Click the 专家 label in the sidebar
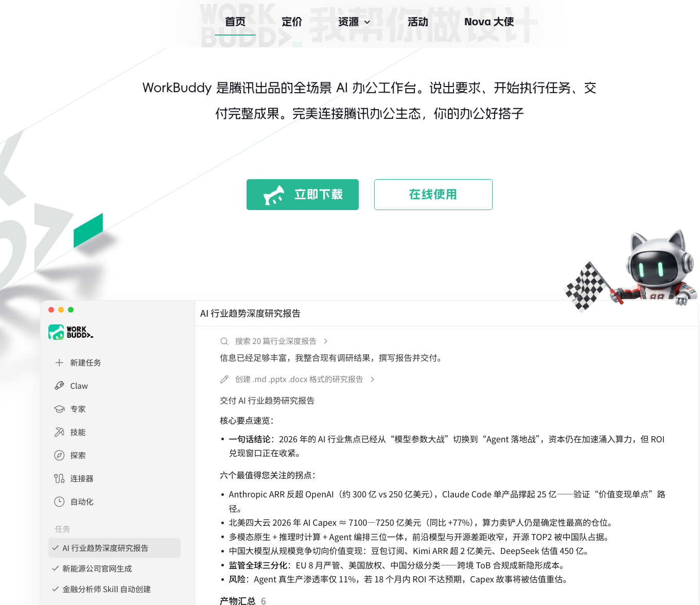The width and height of the screenshot is (700, 605). tap(78, 409)
